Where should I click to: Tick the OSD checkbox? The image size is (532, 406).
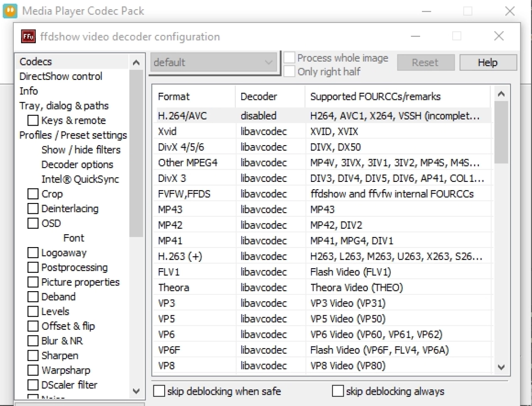click(33, 223)
